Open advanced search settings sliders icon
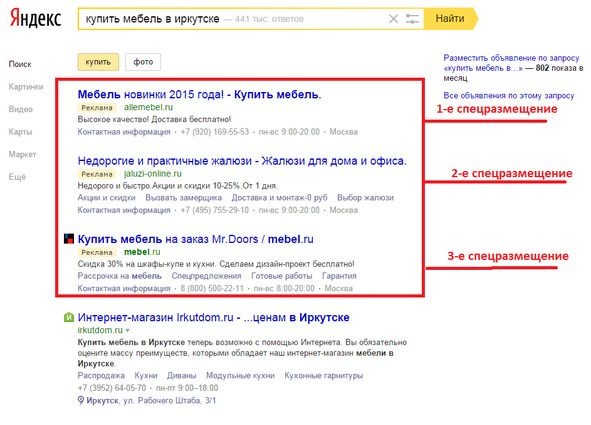The height and width of the screenshot is (425, 591). pyautogui.click(x=412, y=19)
